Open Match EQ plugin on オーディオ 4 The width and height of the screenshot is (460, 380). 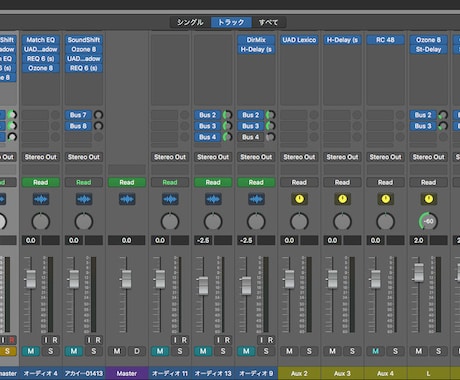[x=41, y=40]
